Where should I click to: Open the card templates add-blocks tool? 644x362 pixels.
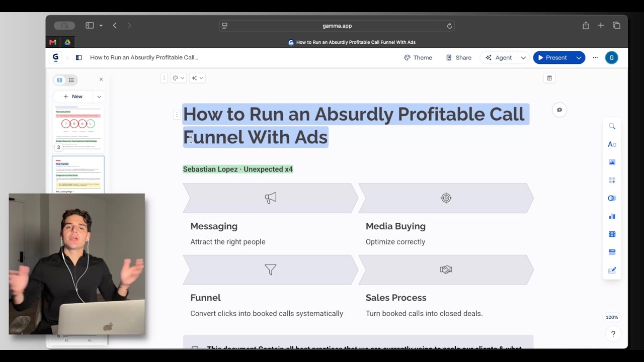pos(612,180)
